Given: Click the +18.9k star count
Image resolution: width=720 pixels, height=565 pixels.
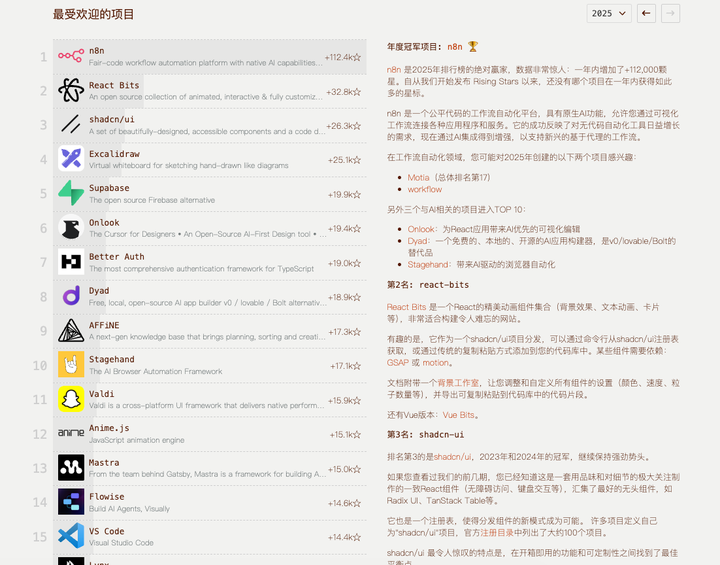Looking at the screenshot, I should point(344,297).
